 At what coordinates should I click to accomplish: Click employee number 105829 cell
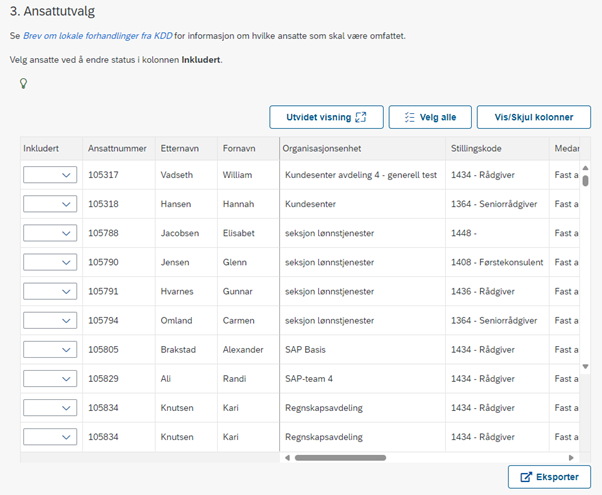(119, 379)
